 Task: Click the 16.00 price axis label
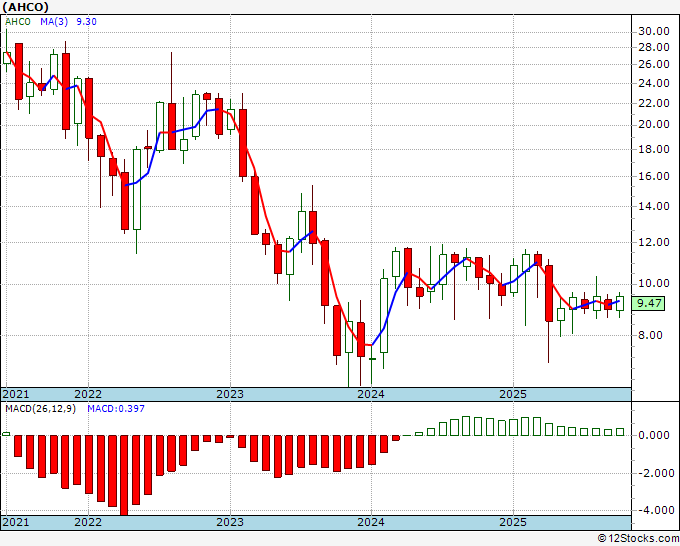point(654,176)
